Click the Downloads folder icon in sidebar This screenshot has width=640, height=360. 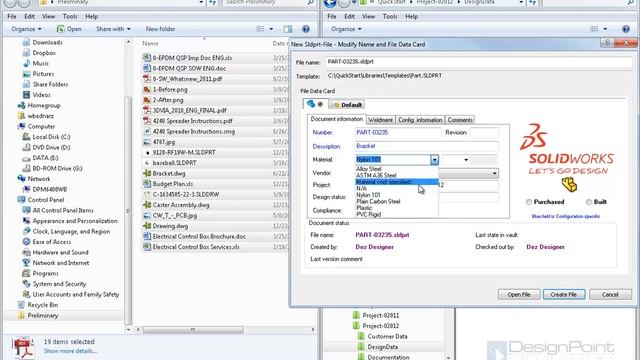[x=27, y=42]
